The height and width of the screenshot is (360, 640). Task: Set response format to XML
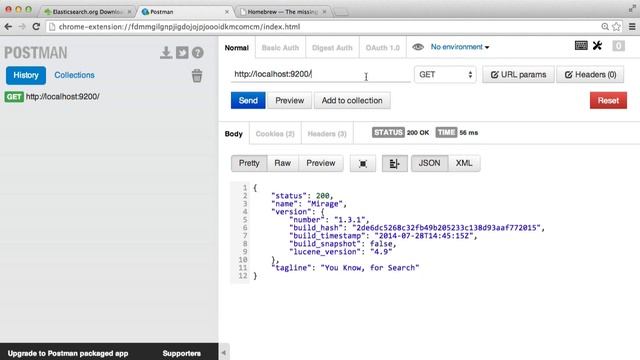pos(464,163)
